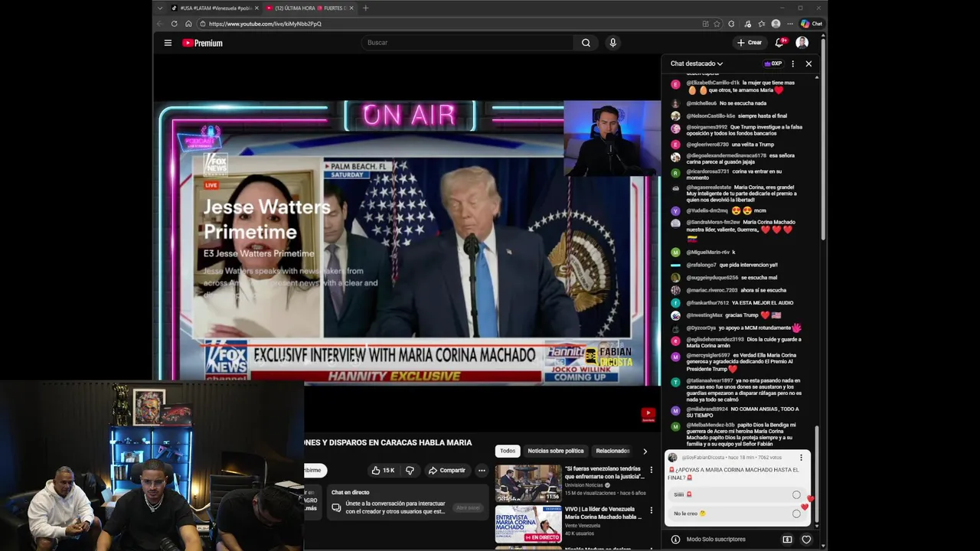The height and width of the screenshot is (551, 980).
Task: Open the notifications bell
Action: [780, 43]
